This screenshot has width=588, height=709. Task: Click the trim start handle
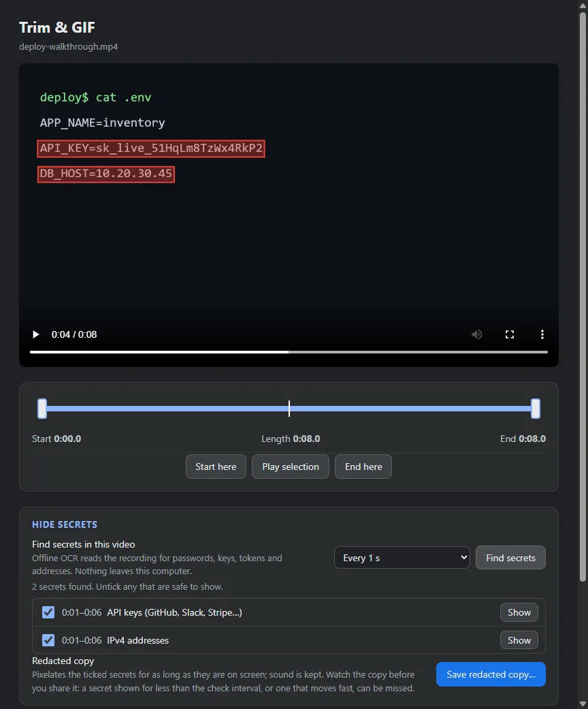[x=42, y=409]
